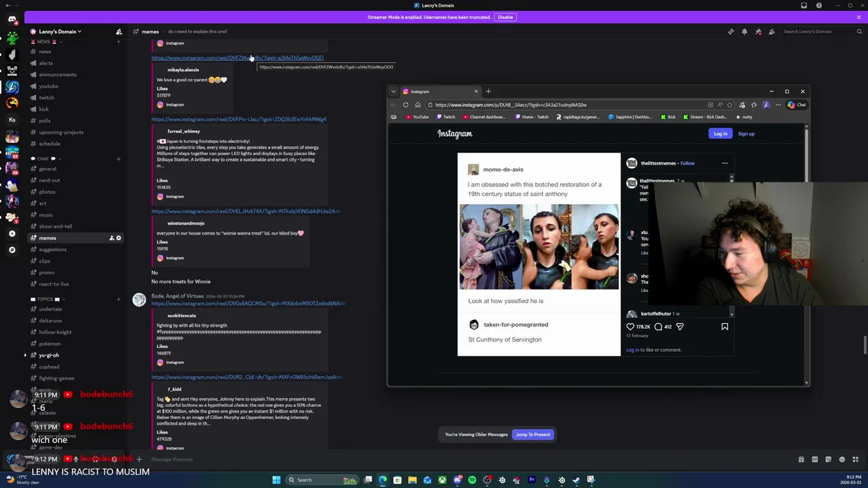Click Jump To Present button
Viewport: 868px width, 488px height.
point(532,434)
